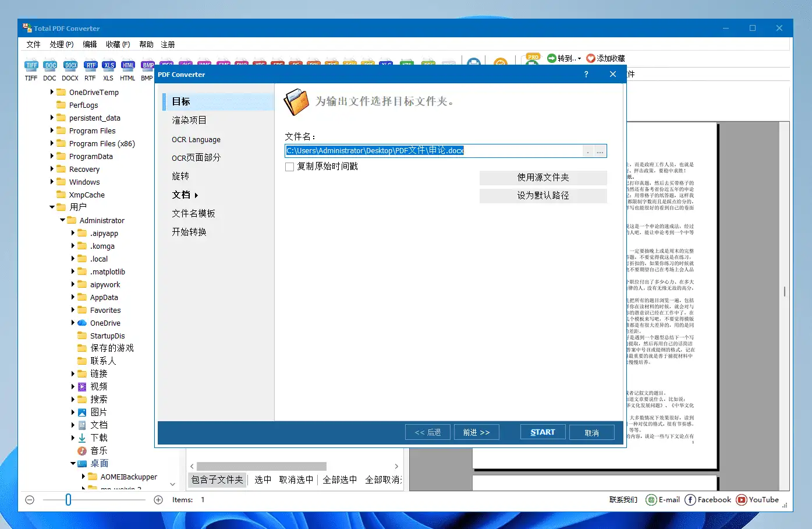Screen dimensions: 812x529
Task: Open help via the dialog's question mark
Action: [586, 74]
